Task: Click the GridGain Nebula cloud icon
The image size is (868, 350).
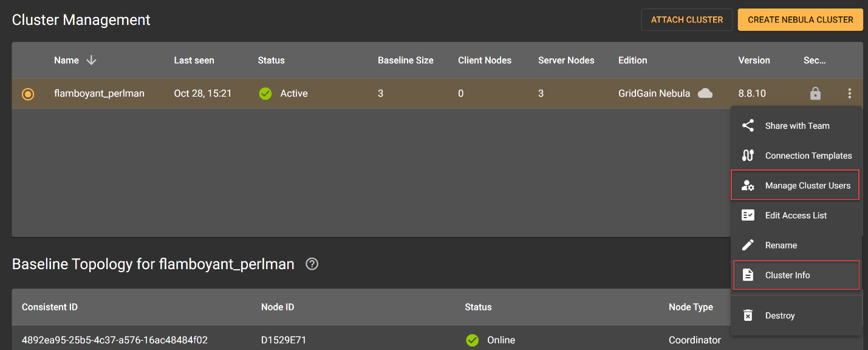Action: point(705,94)
